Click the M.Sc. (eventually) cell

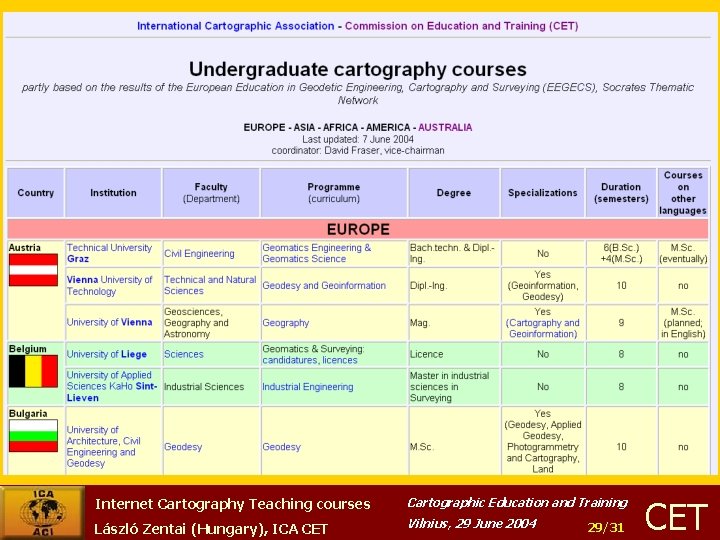click(683, 253)
